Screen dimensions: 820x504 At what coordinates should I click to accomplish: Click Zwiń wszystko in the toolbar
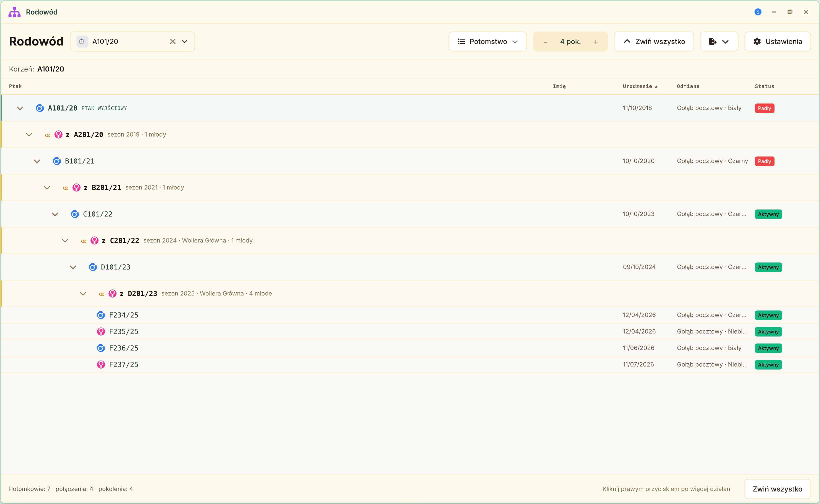(654, 41)
